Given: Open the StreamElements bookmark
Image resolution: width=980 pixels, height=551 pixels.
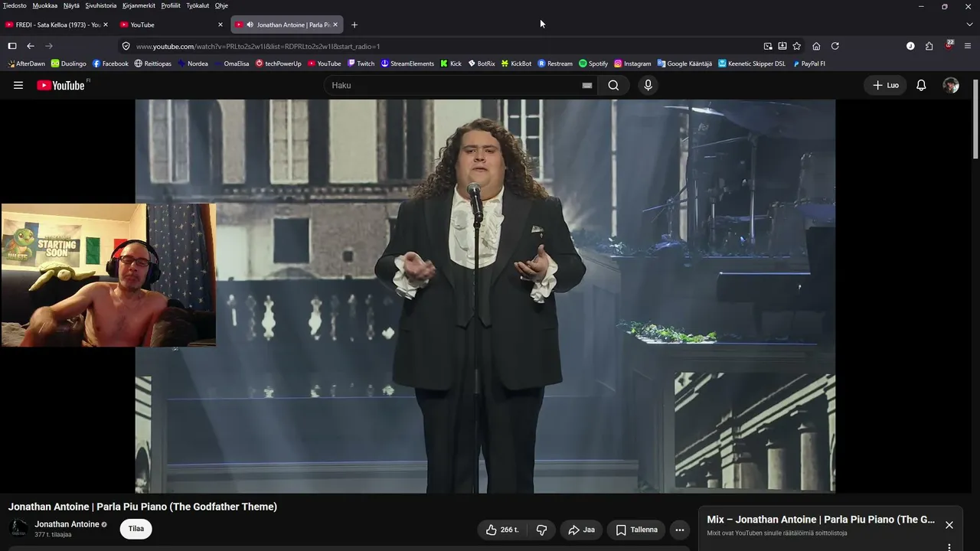Looking at the screenshot, I should [x=407, y=64].
